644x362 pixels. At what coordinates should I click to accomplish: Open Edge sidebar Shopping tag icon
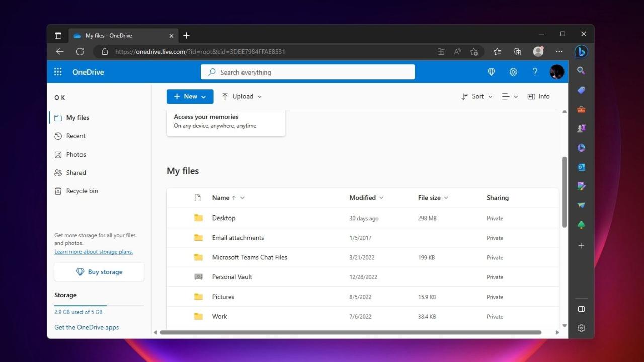581,90
